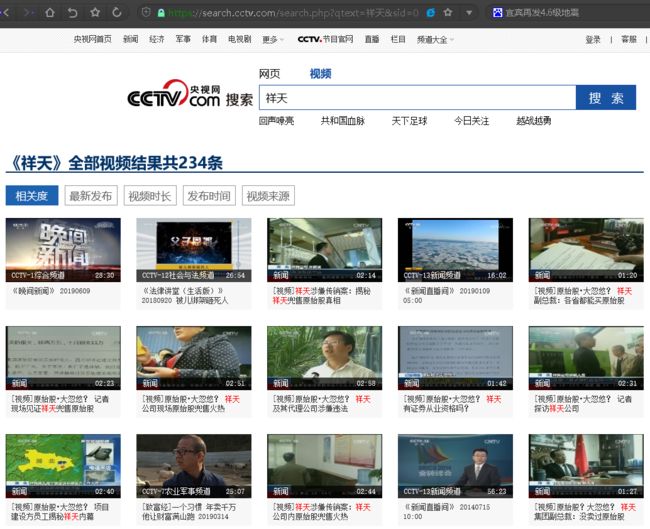Click the blue 搜索 button
Screen dimensions: 650x529
pyautogui.click(x=606, y=98)
